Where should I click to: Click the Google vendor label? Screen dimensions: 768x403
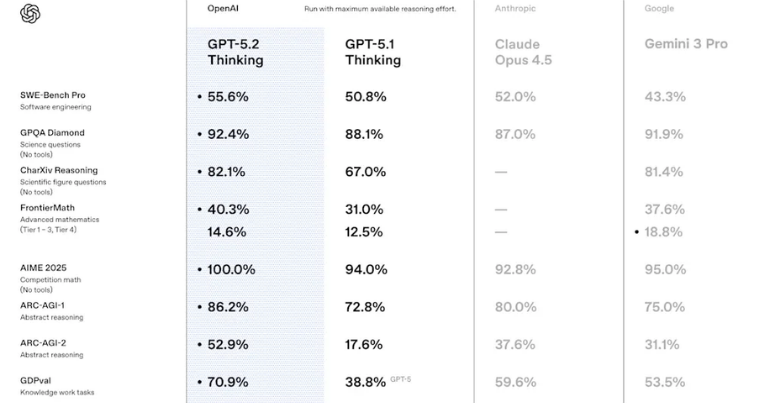(x=659, y=9)
